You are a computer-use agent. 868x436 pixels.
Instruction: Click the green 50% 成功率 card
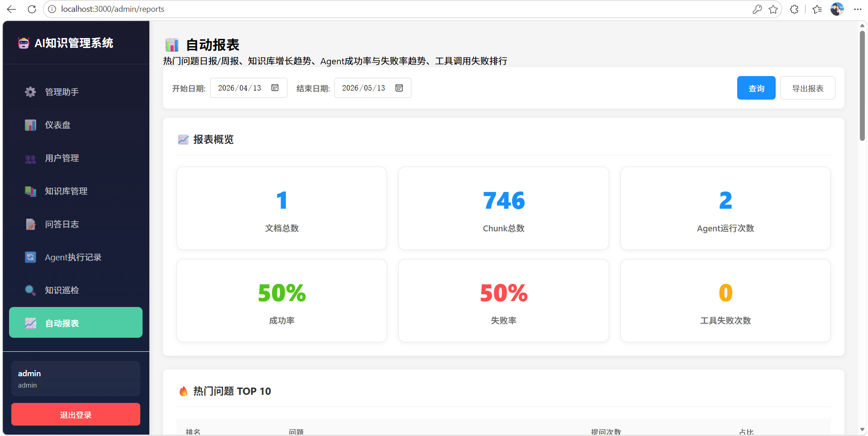click(x=281, y=301)
